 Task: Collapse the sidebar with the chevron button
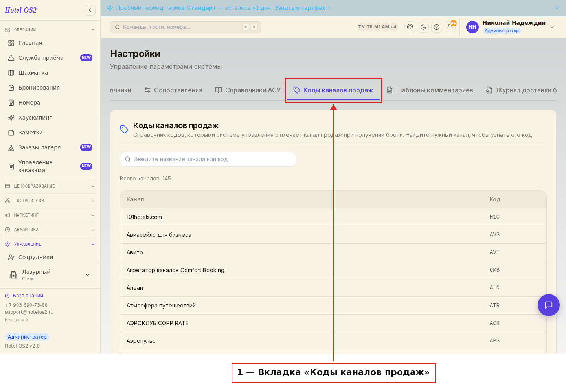[90, 10]
